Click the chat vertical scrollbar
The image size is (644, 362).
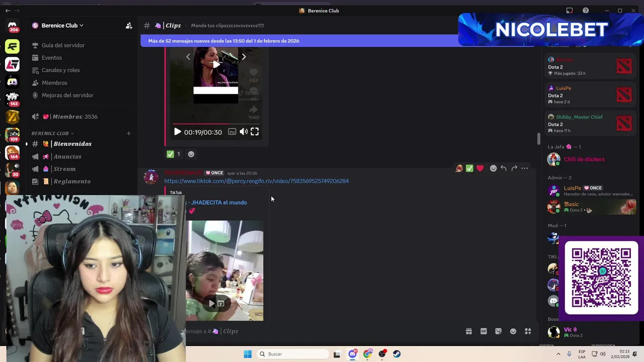click(x=539, y=138)
